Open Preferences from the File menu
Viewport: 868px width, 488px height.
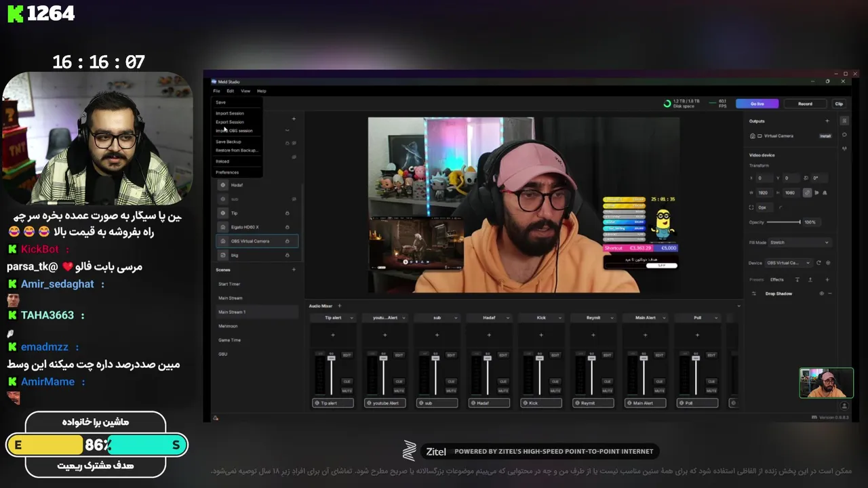227,172
